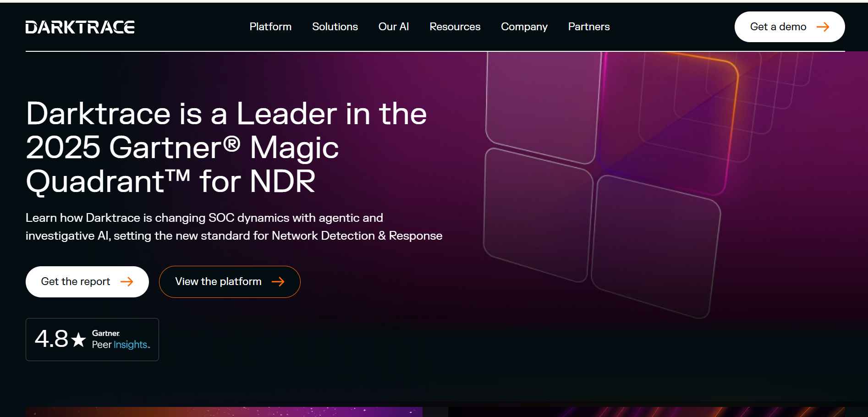Image resolution: width=868 pixels, height=417 pixels.
Task: Click the Get the report button
Action: click(87, 281)
